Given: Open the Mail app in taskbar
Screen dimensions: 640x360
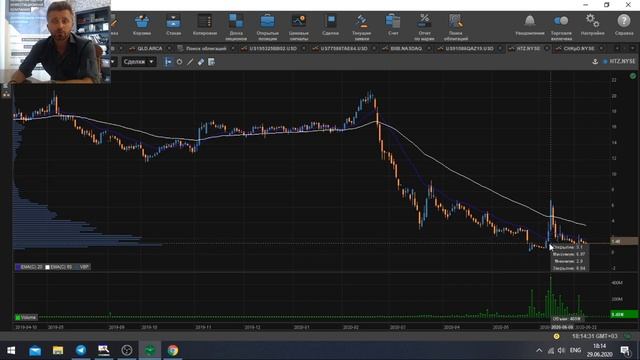Looking at the screenshot, I should 35,350.
